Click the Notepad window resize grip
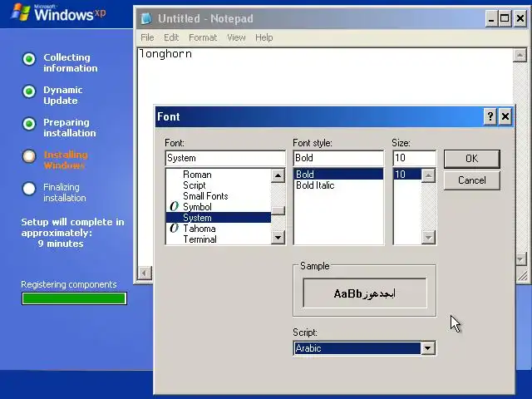The image size is (532, 399). [x=522, y=276]
